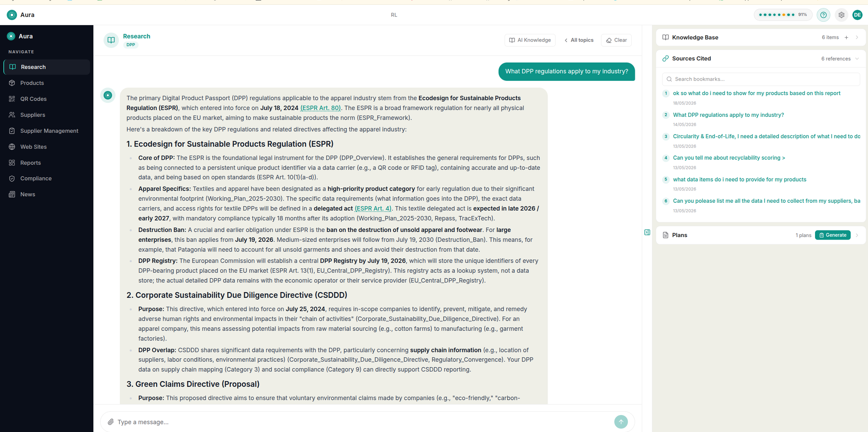Collapse the Sources Cited references chevron

pos(857,59)
